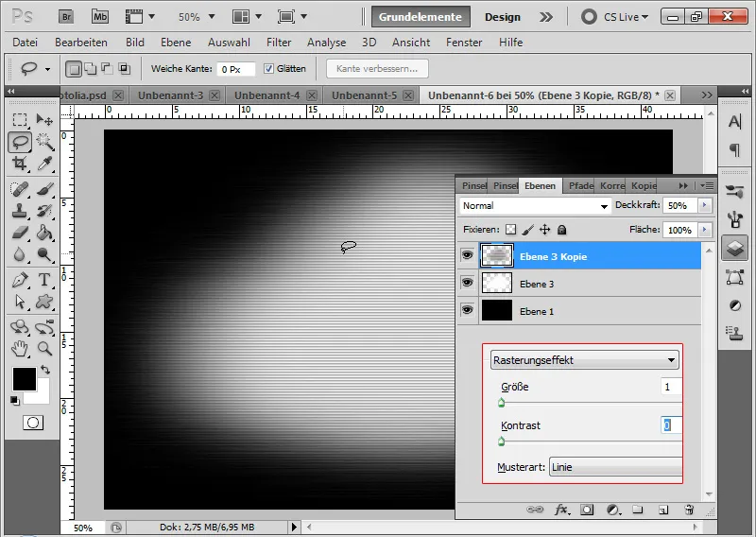
Task: Click the Kante verbessern button
Action: [x=377, y=68]
